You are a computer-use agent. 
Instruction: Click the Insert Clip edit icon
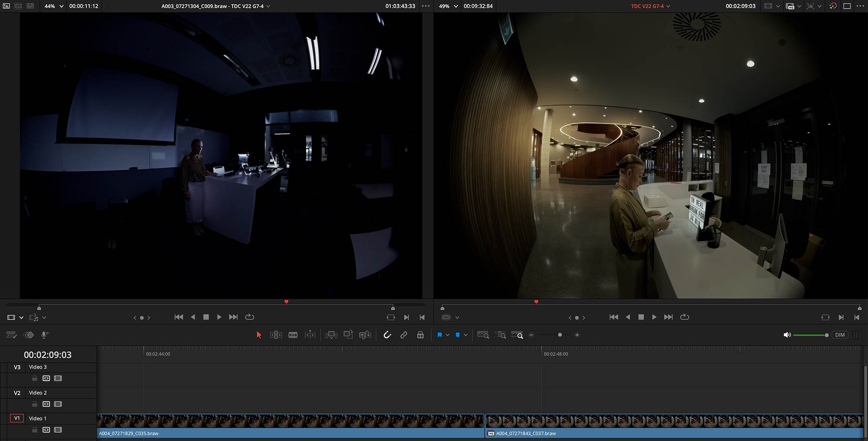point(331,335)
